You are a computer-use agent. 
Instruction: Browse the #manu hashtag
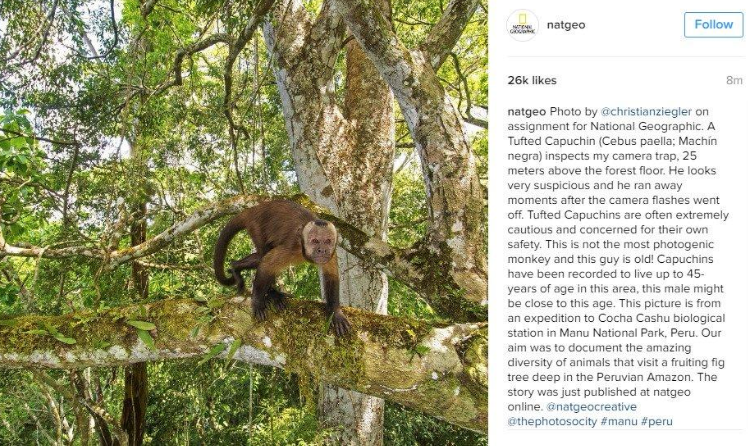620,422
